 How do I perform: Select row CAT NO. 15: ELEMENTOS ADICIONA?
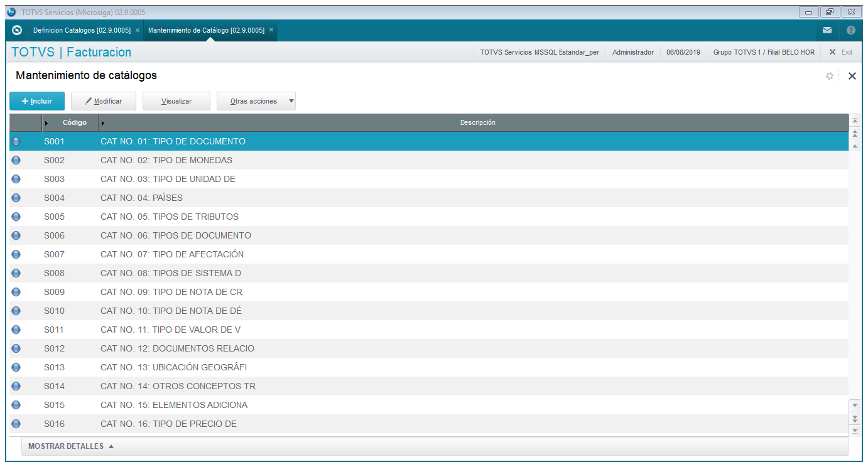coord(429,405)
